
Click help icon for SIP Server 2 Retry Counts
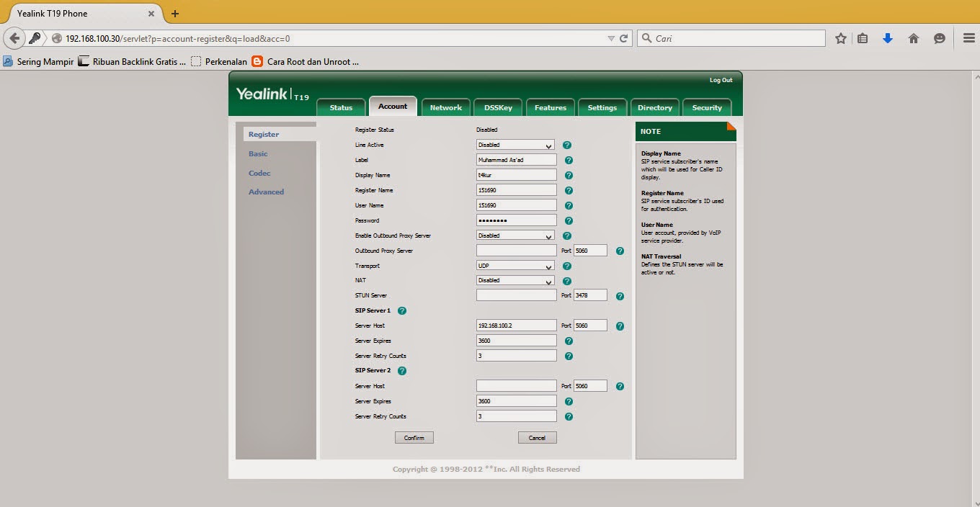click(x=569, y=417)
